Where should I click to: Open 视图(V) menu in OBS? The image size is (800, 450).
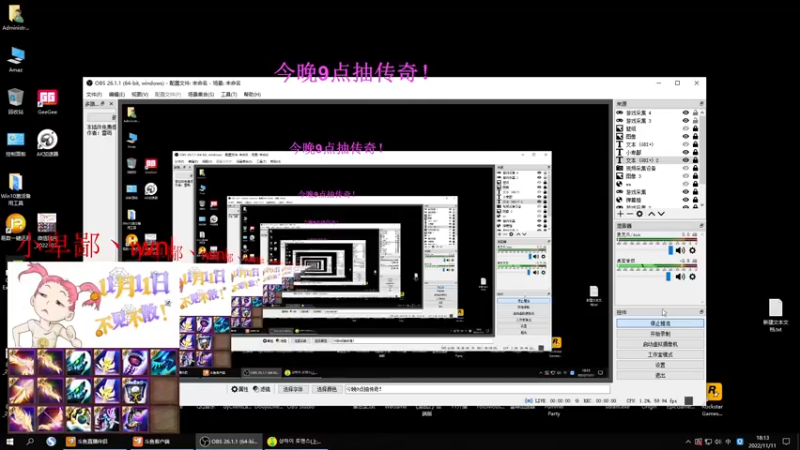pos(139,94)
